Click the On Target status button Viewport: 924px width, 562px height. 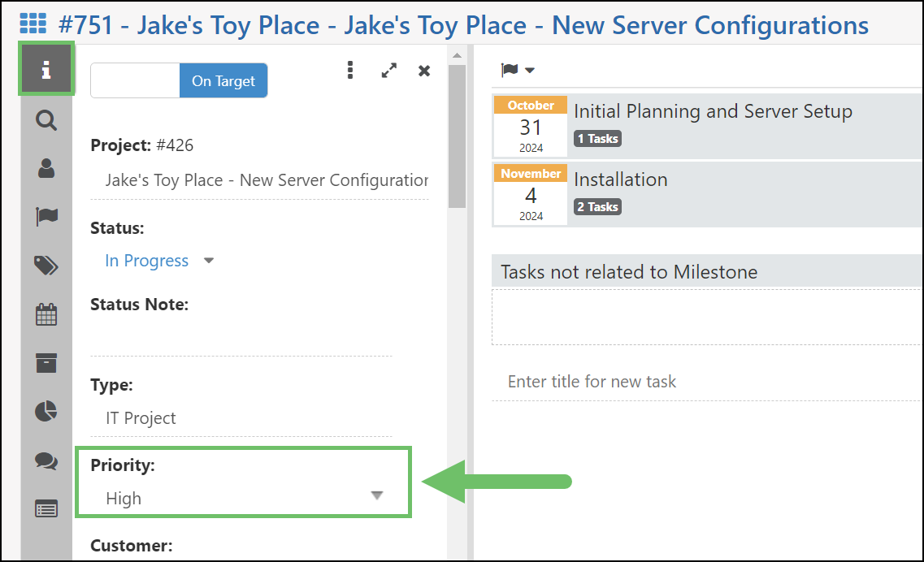tap(223, 80)
